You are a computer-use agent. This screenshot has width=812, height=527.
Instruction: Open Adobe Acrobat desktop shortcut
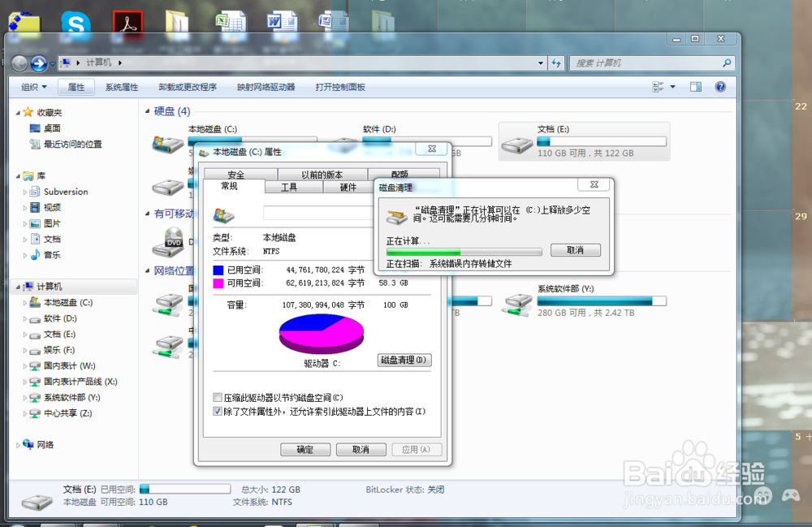click(128, 24)
